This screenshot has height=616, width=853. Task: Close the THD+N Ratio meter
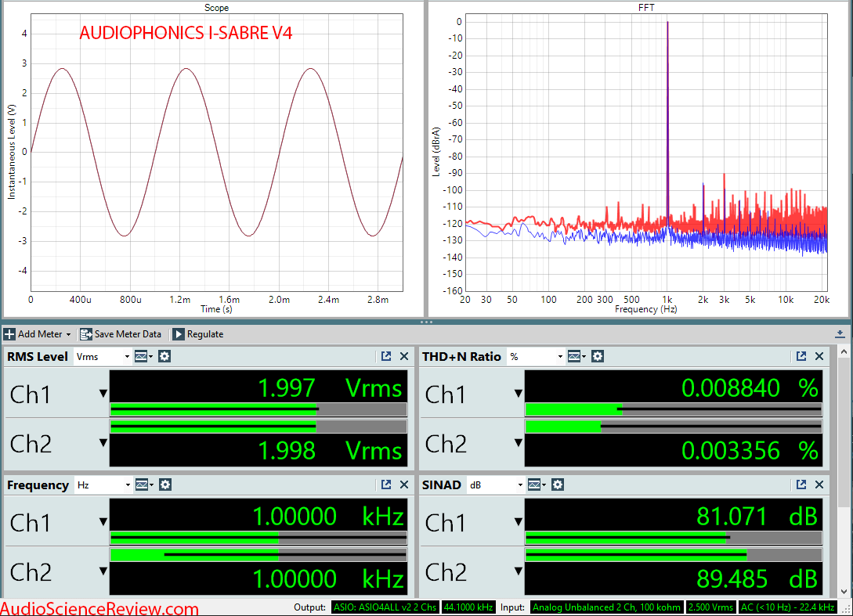819,356
